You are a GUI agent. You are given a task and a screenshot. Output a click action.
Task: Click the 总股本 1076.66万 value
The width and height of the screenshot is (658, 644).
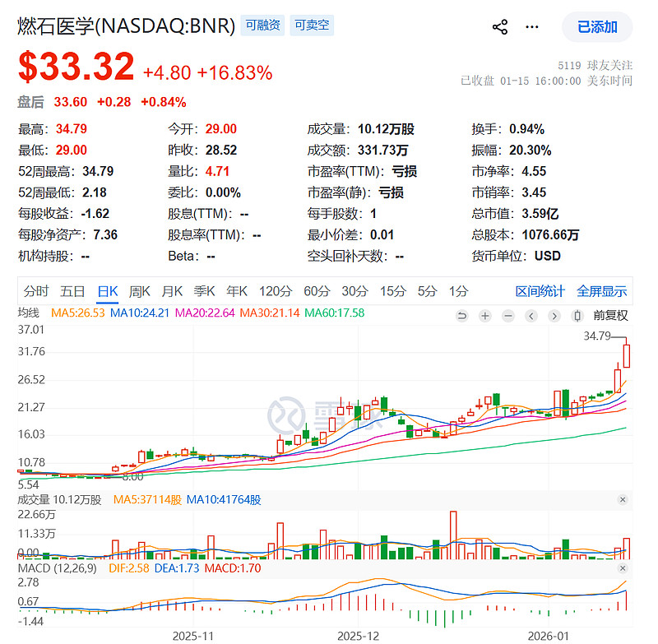[550, 234]
